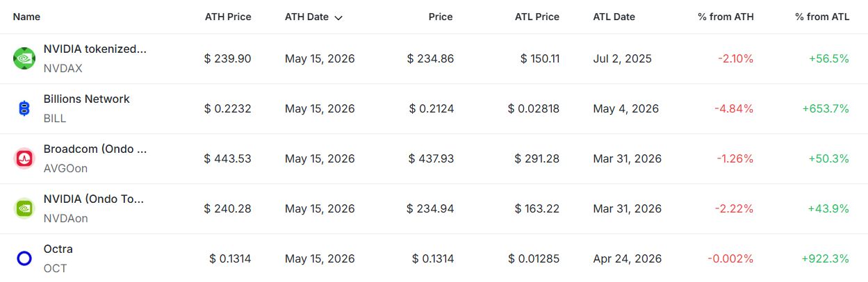Click the Broadcom AVGOon red icon
The width and height of the screenshot is (868, 282).
click(x=24, y=158)
